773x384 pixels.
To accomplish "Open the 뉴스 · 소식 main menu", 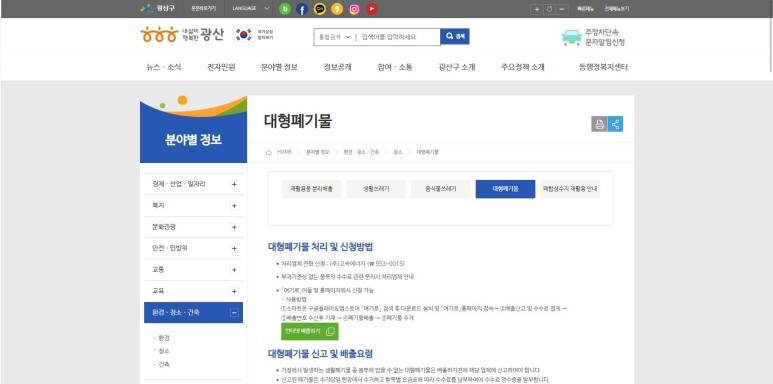I will click(x=164, y=68).
